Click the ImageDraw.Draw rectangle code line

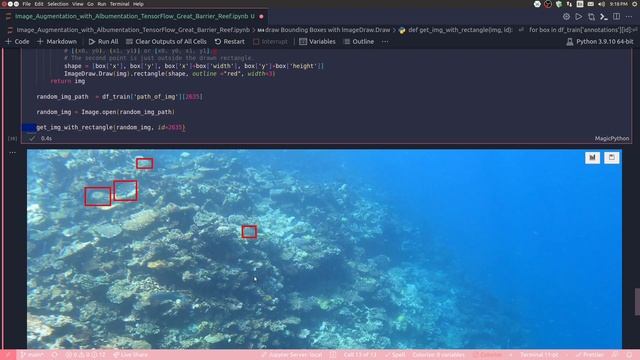pyautogui.click(x=169, y=74)
